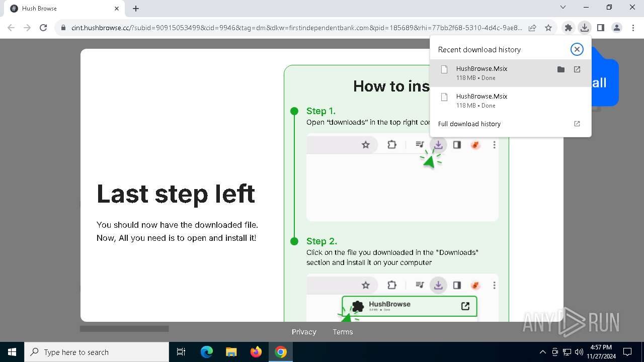Click the Step 2. label
Viewport: 644px width, 362px height.
coord(322,241)
